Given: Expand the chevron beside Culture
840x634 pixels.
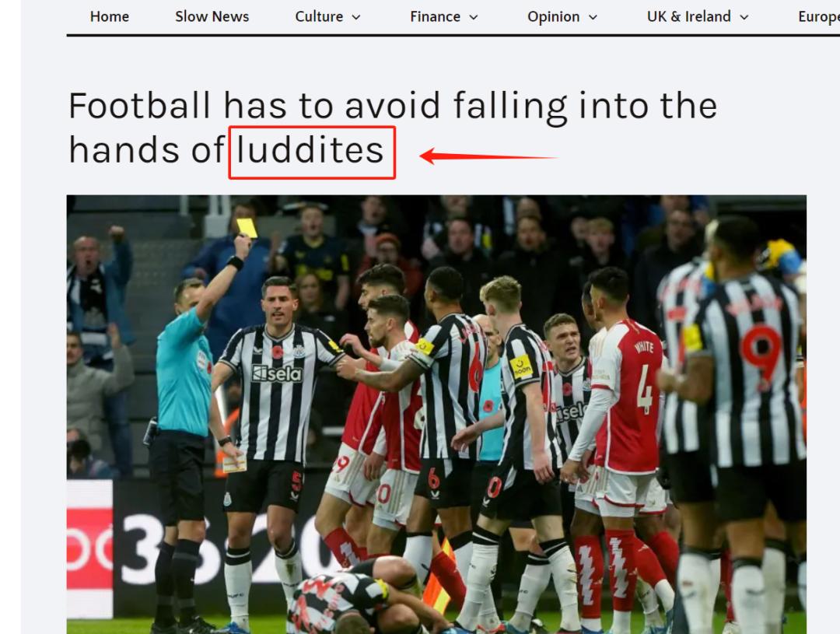Looking at the screenshot, I should click(x=355, y=17).
